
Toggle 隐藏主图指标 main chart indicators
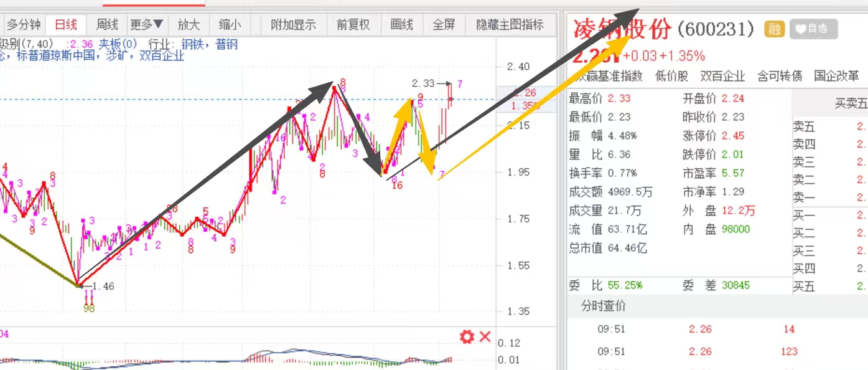[510, 25]
